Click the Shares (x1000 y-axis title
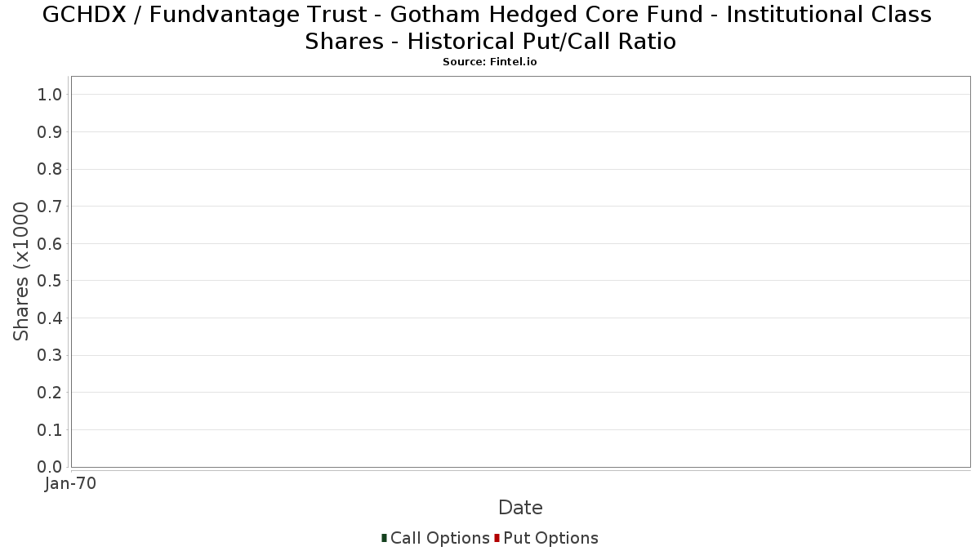 (22, 272)
